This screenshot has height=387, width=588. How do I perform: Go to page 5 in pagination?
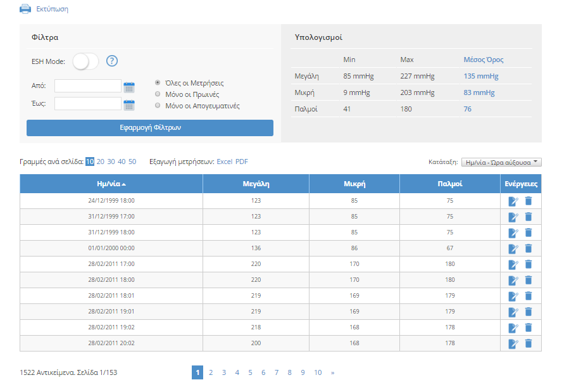click(250, 372)
